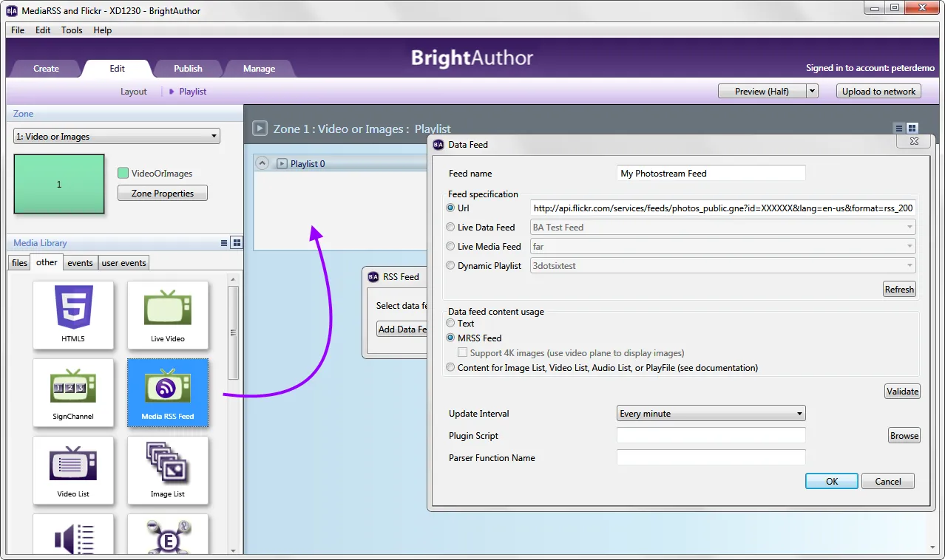Click the Add Data Feed button
945x560 pixels.
pyautogui.click(x=402, y=329)
